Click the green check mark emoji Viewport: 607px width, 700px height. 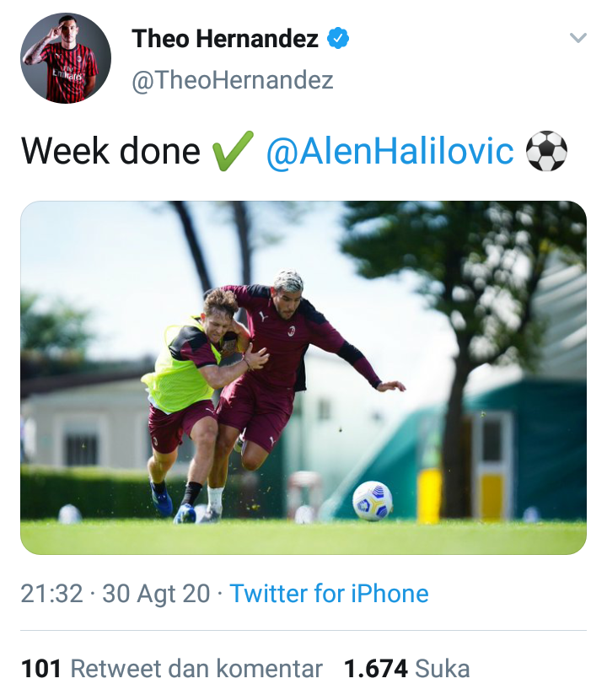tap(233, 152)
